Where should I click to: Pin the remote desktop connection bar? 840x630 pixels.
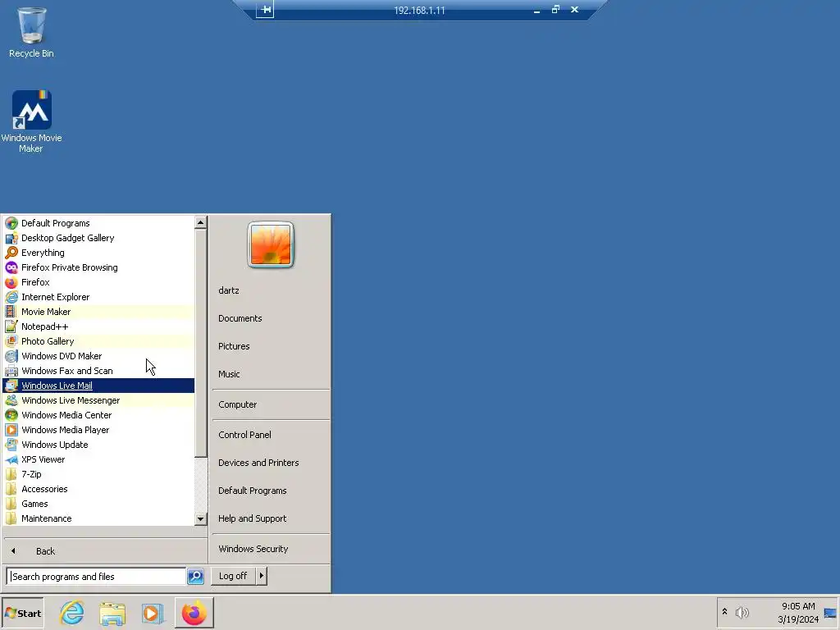click(x=265, y=10)
